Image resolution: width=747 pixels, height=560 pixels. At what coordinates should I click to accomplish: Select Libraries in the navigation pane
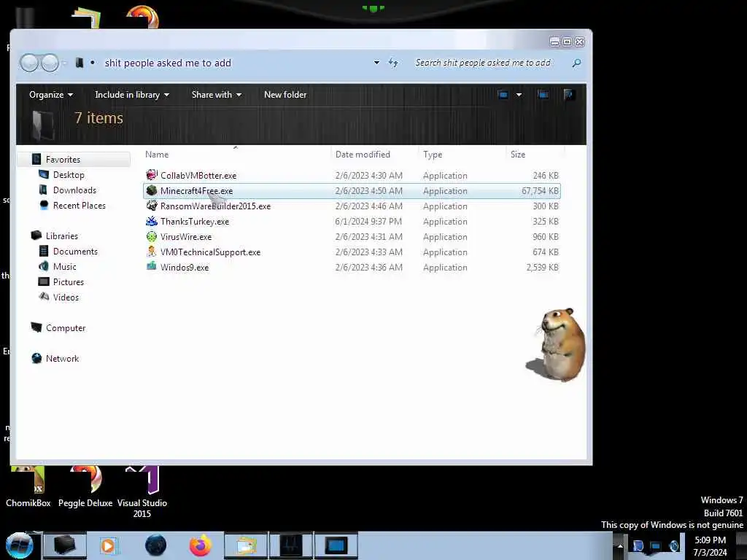pyautogui.click(x=62, y=236)
